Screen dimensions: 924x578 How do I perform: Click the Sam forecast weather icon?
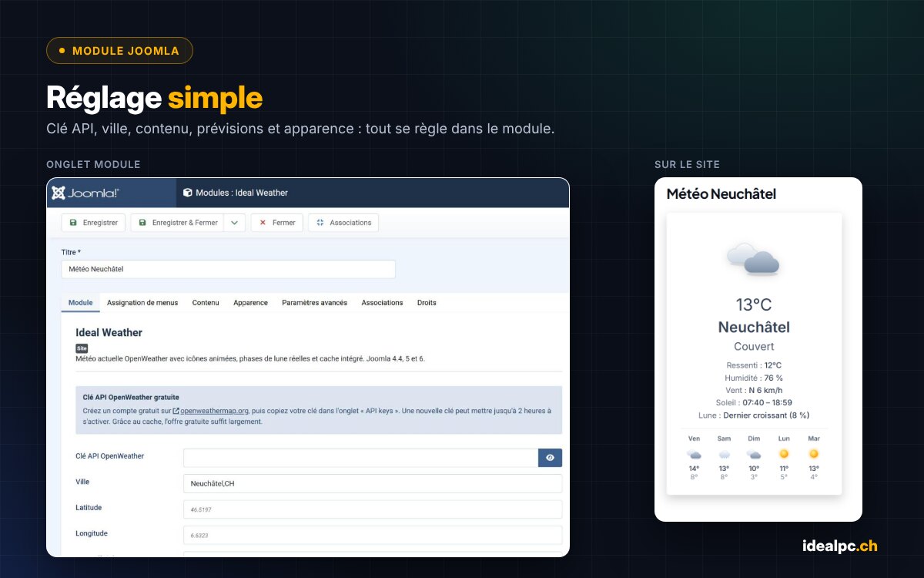pyautogui.click(x=724, y=455)
